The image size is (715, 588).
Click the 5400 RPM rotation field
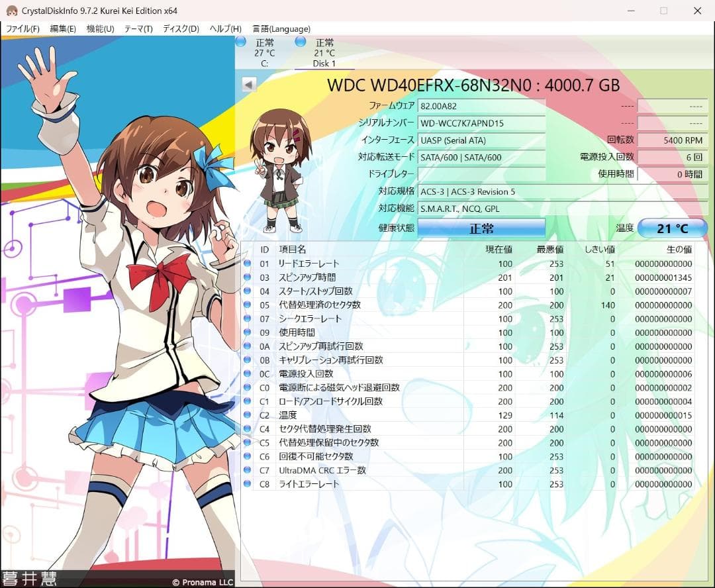[672, 140]
